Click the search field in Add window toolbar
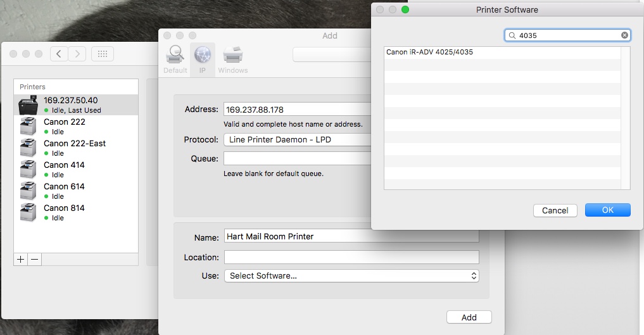 click(332, 54)
